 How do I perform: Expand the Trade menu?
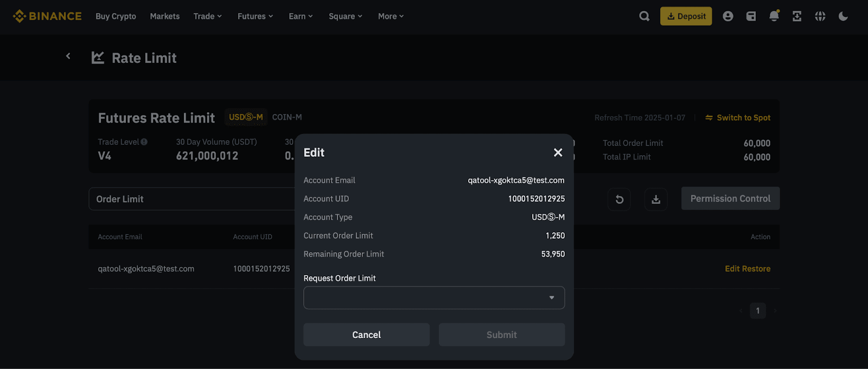208,16
